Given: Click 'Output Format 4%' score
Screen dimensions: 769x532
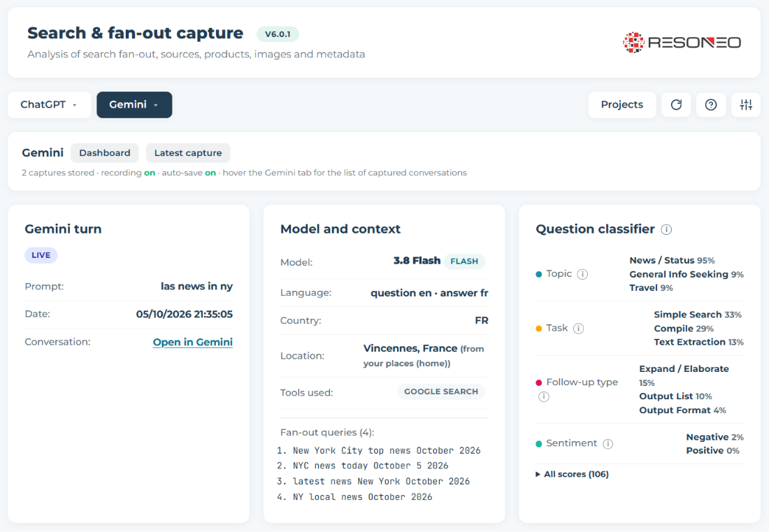Looking at the screenshot, I should (x=683, y=410).
